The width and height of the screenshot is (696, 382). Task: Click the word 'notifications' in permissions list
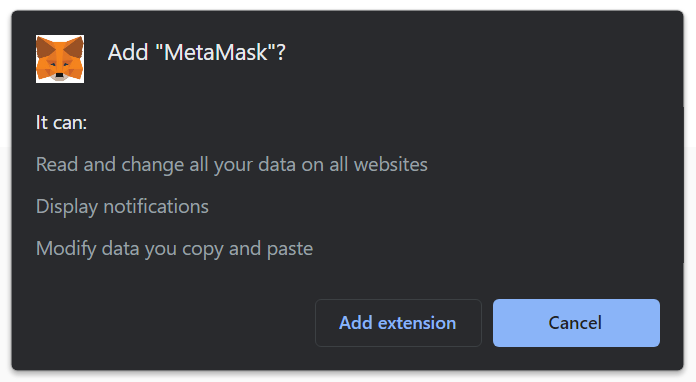156,207
